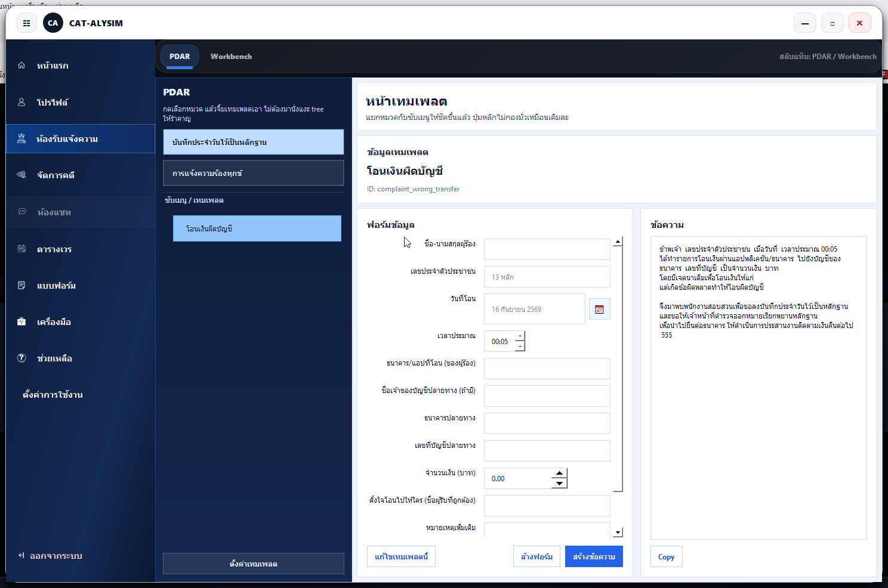Open the โปรไฟล์ profile icon
The height and width of the screenshot is (588, 888).
pyautogui.click(x=21, y=103)
